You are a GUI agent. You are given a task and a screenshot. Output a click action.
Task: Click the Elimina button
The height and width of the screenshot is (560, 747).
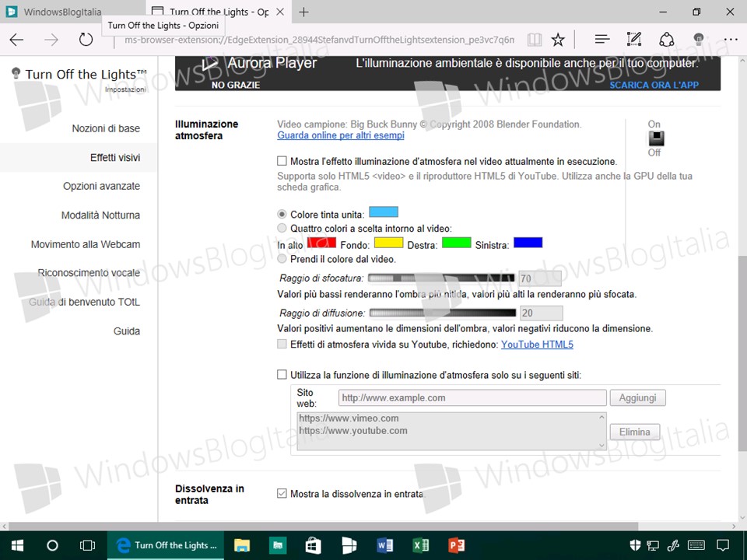point(635,432)
